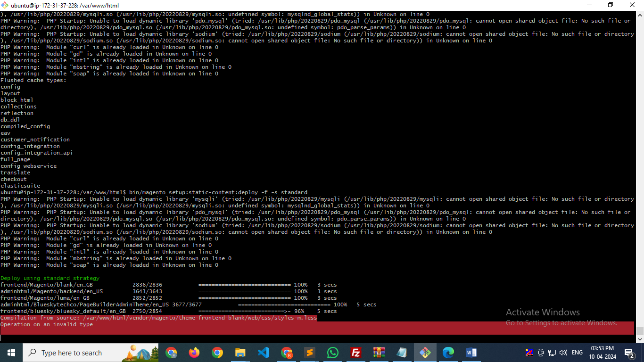Click the ENG input language indicator
Screen dimensions: 644x362
(x=577, y=353)
